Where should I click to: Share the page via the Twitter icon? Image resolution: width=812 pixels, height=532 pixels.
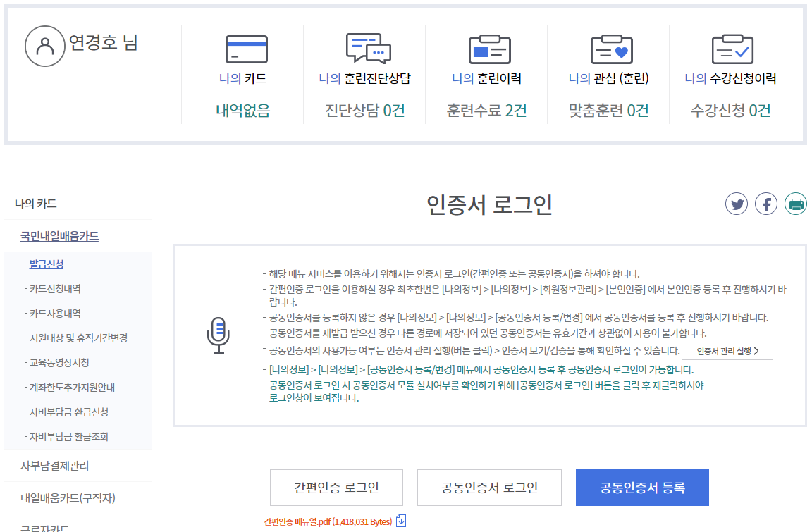(736, 204)
